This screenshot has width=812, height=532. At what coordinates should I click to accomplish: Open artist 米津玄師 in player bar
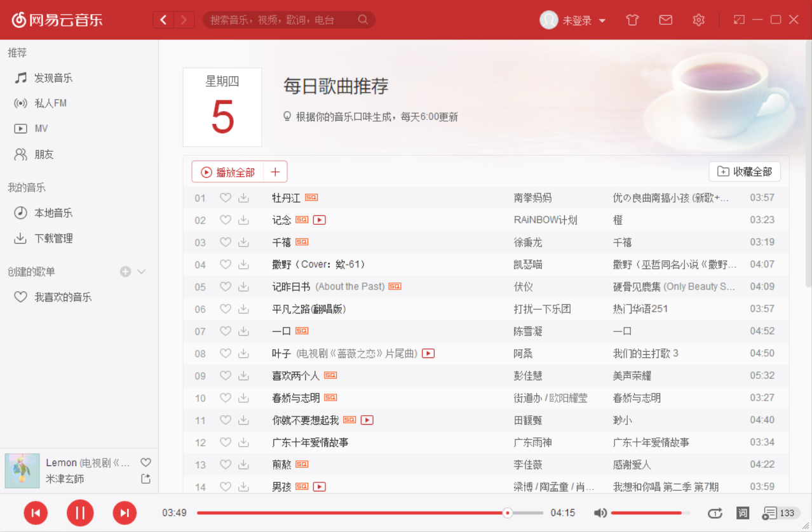pyautogui.click(x=65, y=479)
